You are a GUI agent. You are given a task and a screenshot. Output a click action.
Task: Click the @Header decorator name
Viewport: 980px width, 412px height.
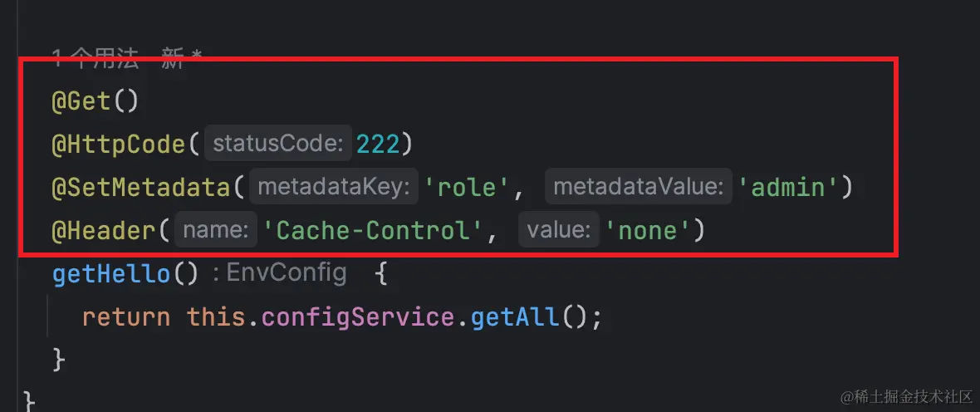(x=104, y=231)
